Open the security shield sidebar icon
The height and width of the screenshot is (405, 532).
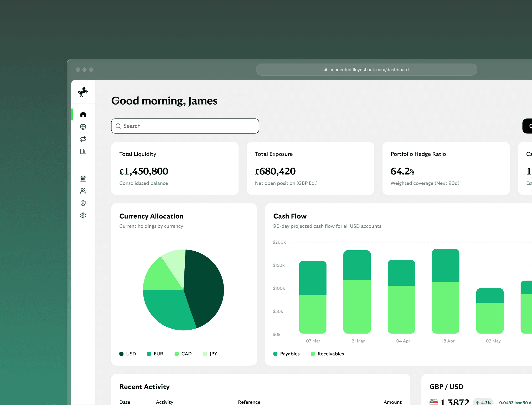[83, 203]
